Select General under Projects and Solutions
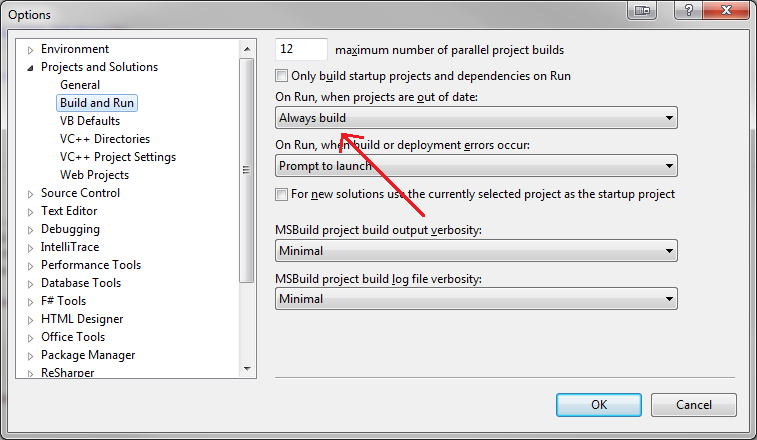The image size is (757, 440). point(79,85)
